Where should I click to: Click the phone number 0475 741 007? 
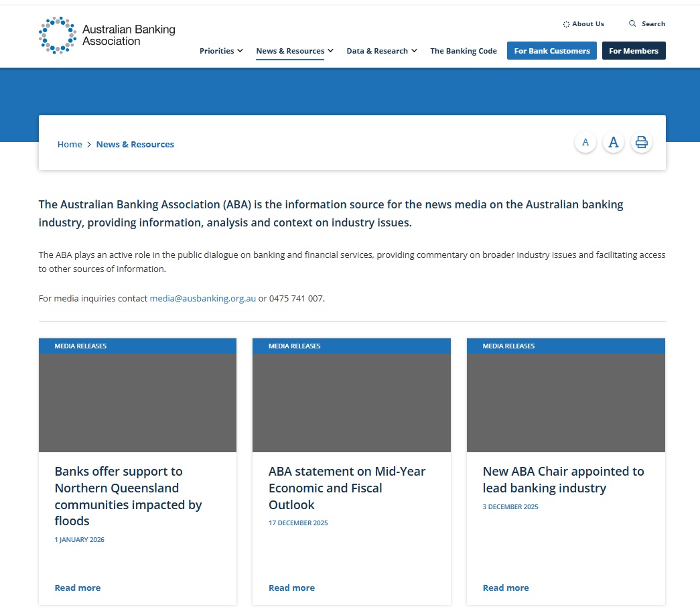coord(296,298)
